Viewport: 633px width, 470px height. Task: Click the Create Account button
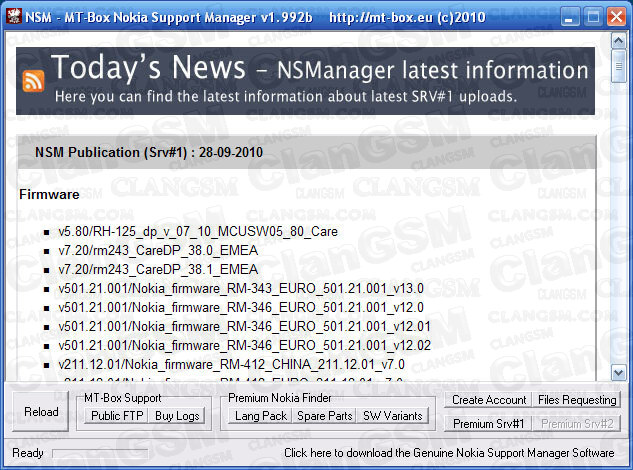[488, 400]
